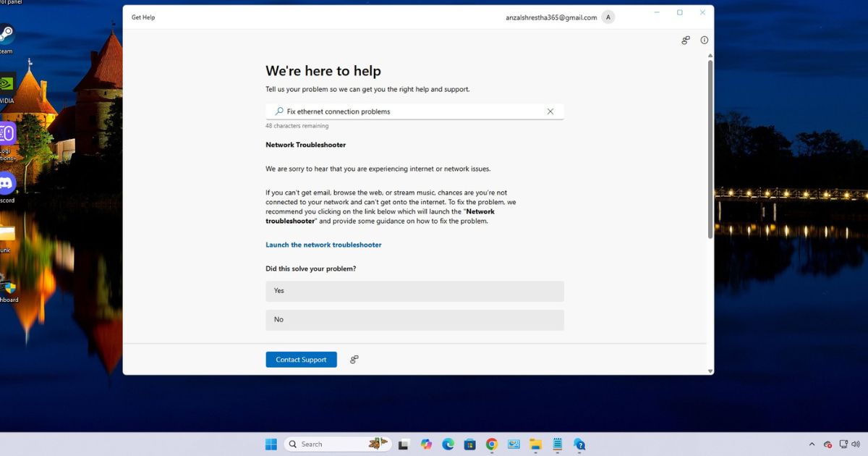Click the feedback icon in the top-right toolbar
The image size is (868, 456).
click(685, 41)
